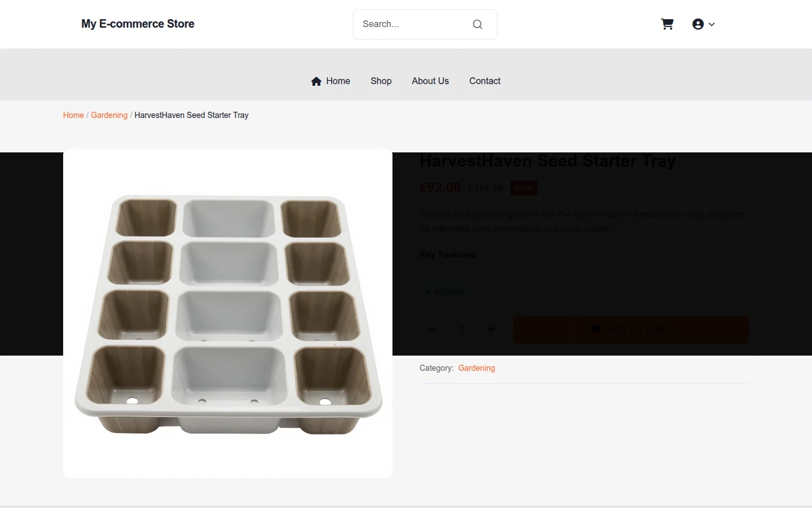The height and width of the screenshot is (508, 812).
Task: Click Home in the breadcrumb
Action: point(73,115)
